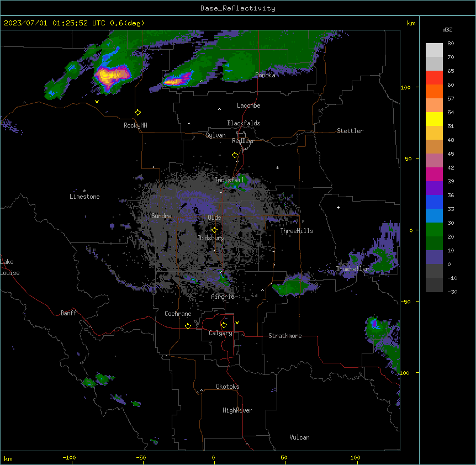Click the 54 dBZ yellow legend swatch

click(x=434, y=119)
